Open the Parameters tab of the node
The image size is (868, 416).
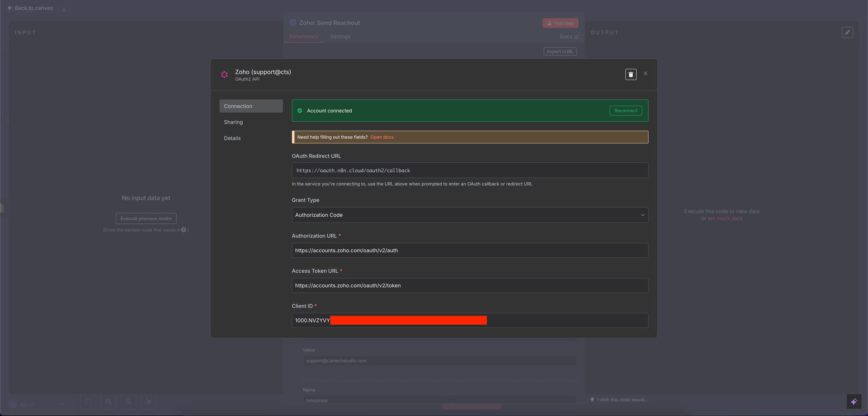[304, 37]
